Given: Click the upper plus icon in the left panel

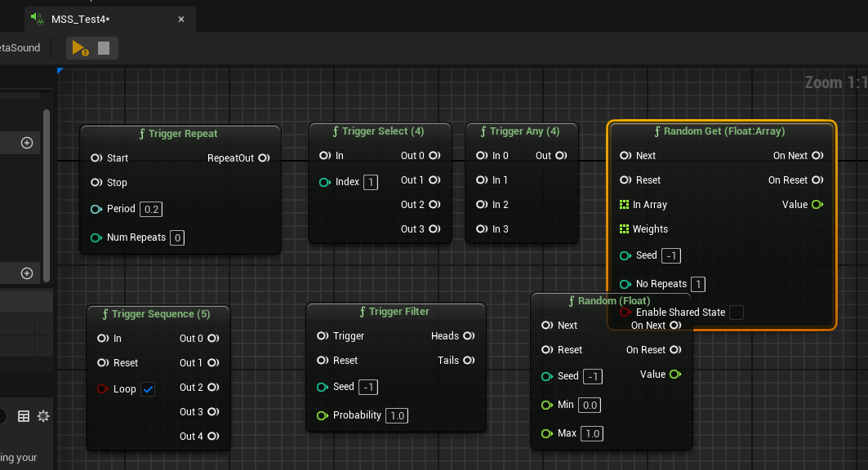Looking at the screenshot, I should point(27,144).
